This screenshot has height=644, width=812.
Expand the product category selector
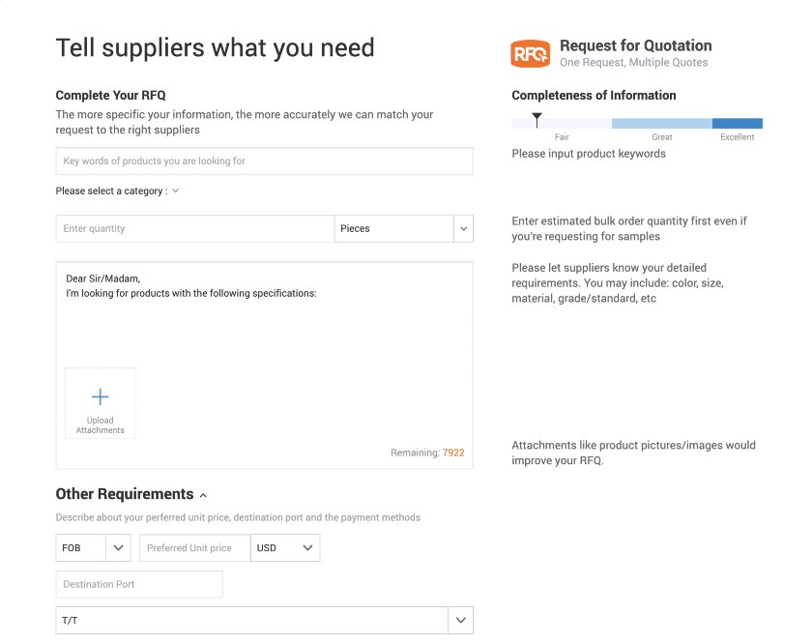(174, 191)
